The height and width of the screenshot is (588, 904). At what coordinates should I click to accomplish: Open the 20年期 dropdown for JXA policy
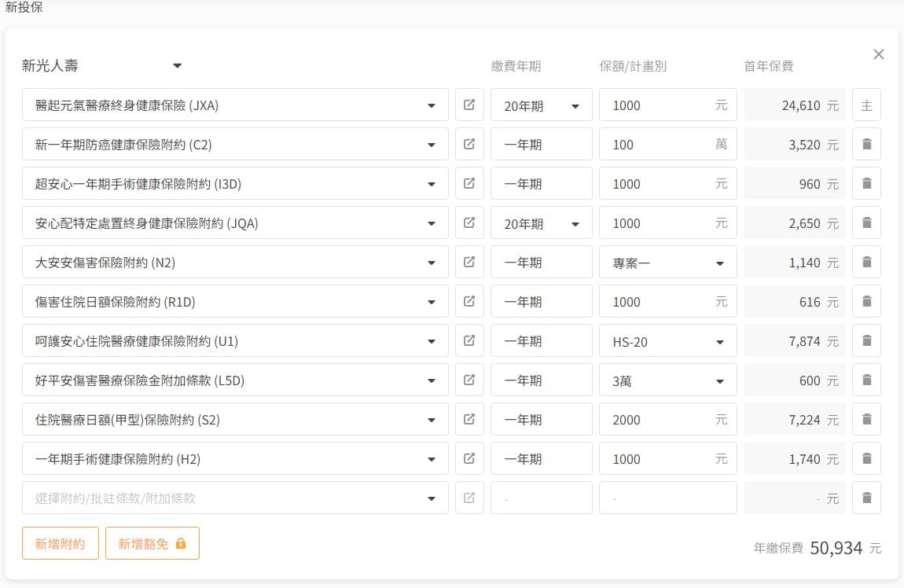point(541,105)
